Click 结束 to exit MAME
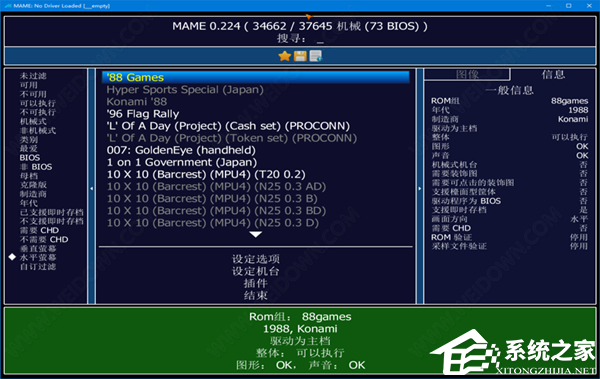Image resolution: width=600 pixels, height=379 pixels. click(x=256, y=296)
